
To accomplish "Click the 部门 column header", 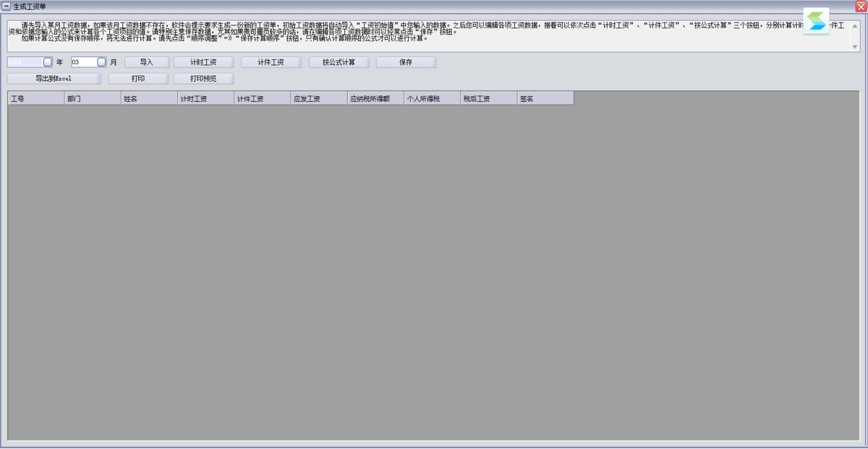I will [x=93, y=98].
